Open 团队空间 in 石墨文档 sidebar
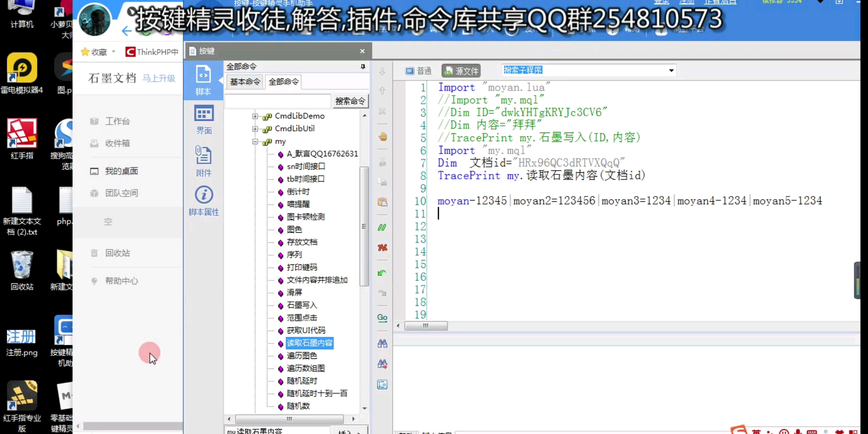 click(121, 193)
